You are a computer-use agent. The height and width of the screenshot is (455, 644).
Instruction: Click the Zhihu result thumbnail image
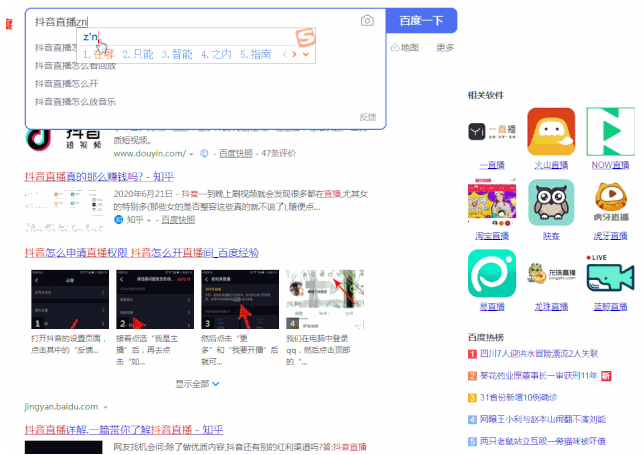pyautogui.click(x=64, y=210)
